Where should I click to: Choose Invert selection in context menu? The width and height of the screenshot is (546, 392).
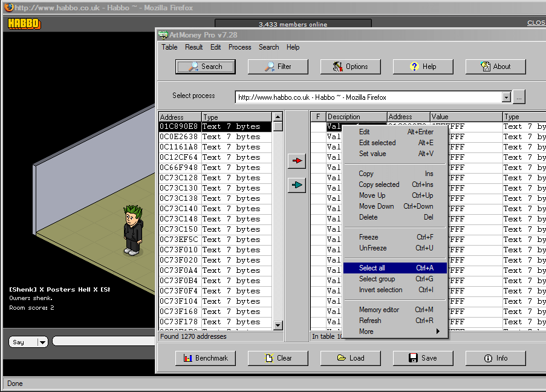coord(395,290)
